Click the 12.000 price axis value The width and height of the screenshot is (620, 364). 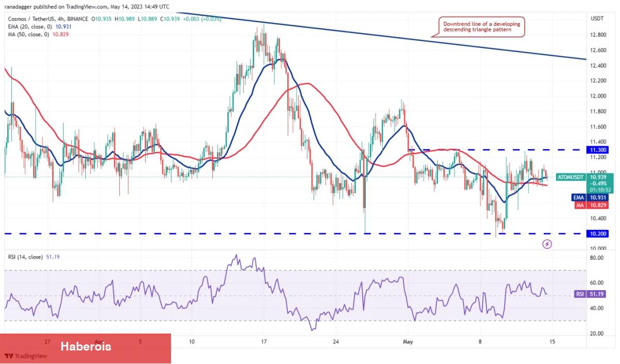(598, 96)
